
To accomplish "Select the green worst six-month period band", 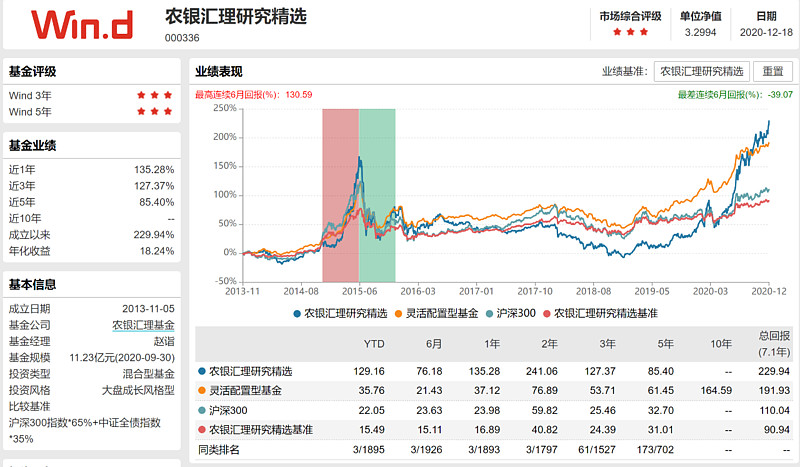I will point(377,195).
